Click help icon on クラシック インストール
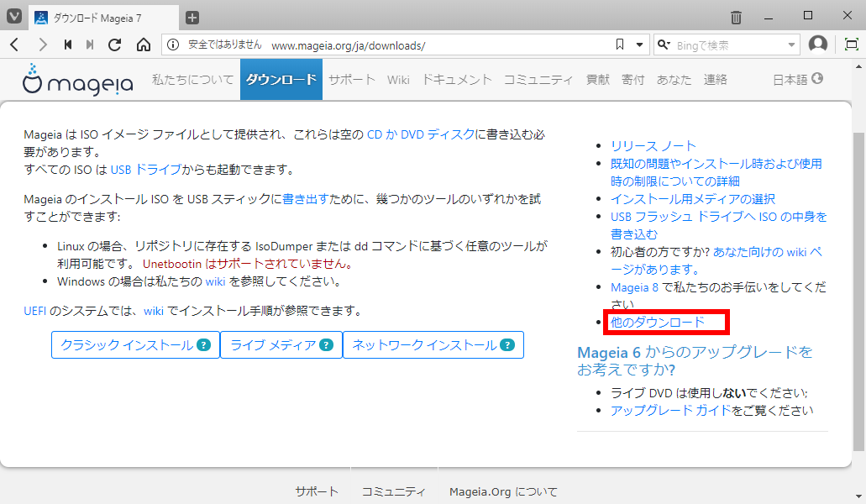Viewport: 866px width, 504px height. tap(204, 345)
